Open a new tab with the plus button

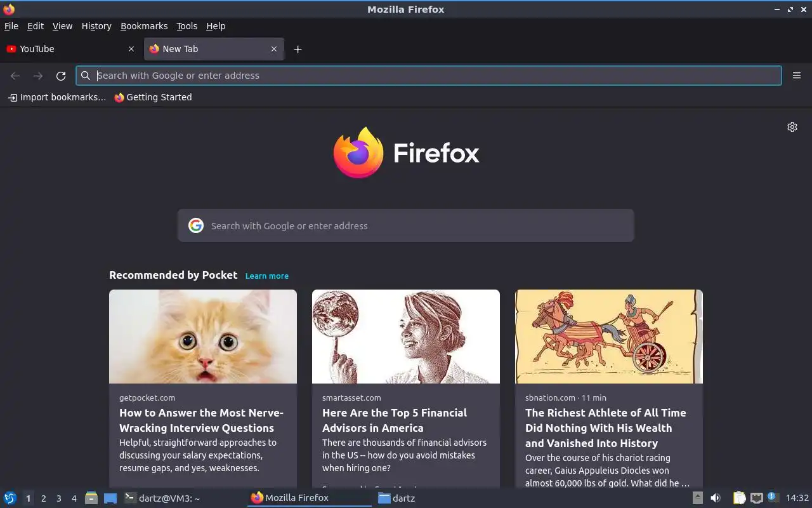coord(298,49)
